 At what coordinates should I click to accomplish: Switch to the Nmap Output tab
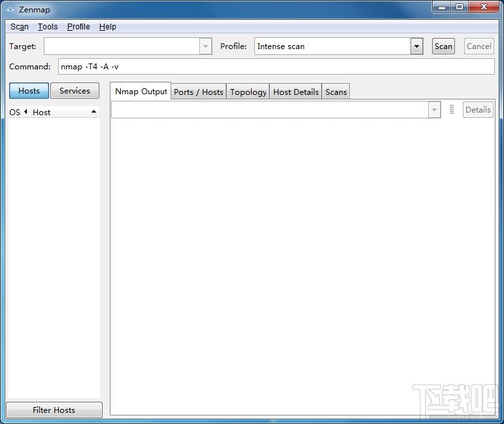(x=141, y=92)
